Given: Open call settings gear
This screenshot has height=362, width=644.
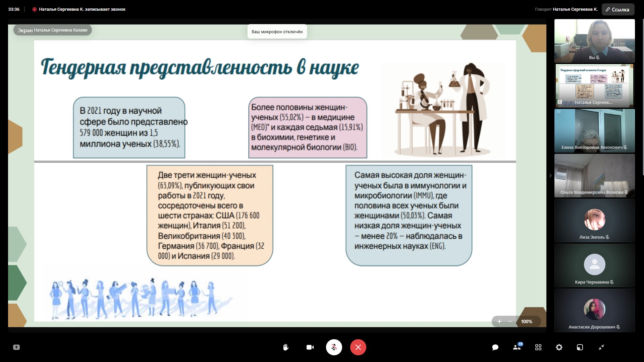Looking at the screenshot, I should click(559, 347).
